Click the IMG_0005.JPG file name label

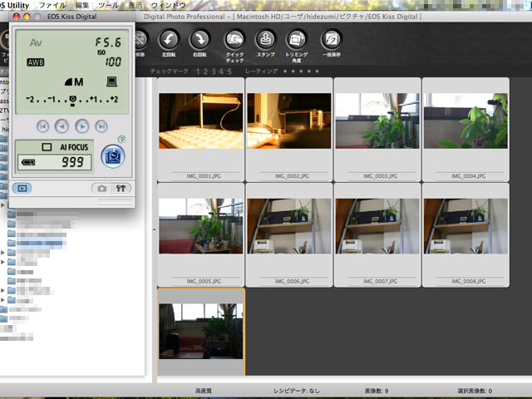[204, 281]
